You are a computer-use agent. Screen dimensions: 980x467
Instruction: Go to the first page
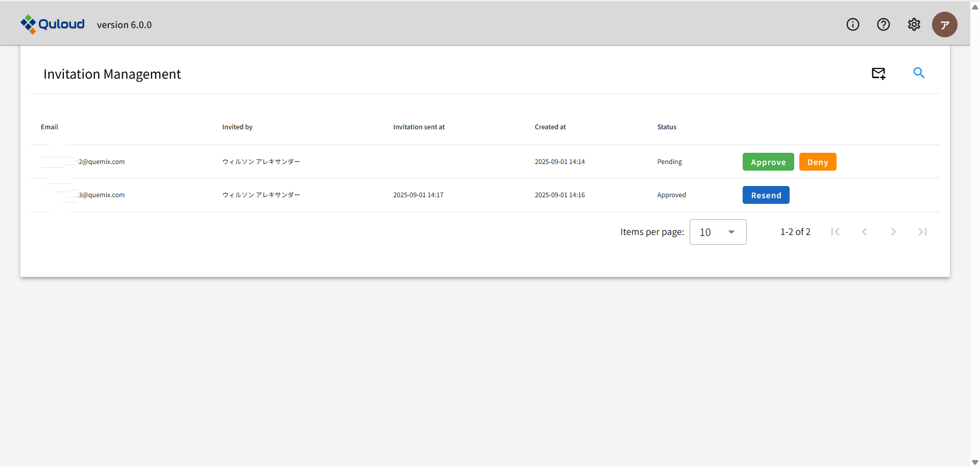coord(835,232)
